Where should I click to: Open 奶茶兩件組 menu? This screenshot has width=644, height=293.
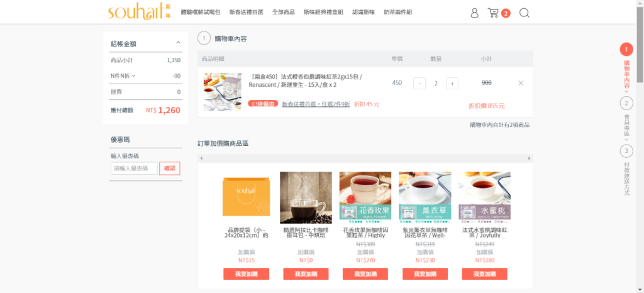coord(397,13)
